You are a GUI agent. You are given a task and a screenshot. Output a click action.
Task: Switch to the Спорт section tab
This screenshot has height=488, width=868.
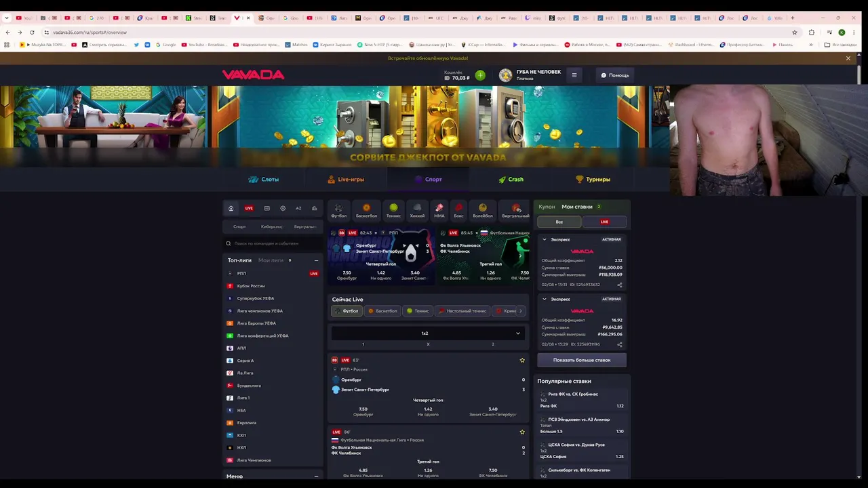[429, 180]
